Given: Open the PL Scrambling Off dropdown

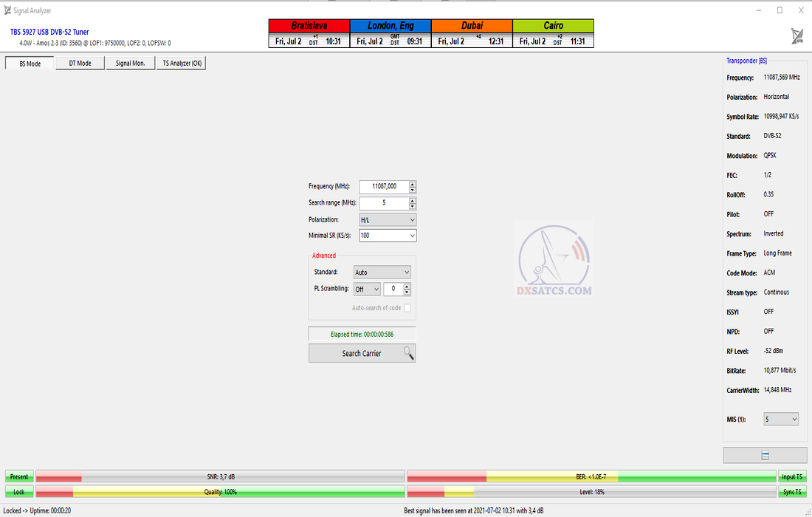Looking at the screenshot, I should tap(367, 290).
